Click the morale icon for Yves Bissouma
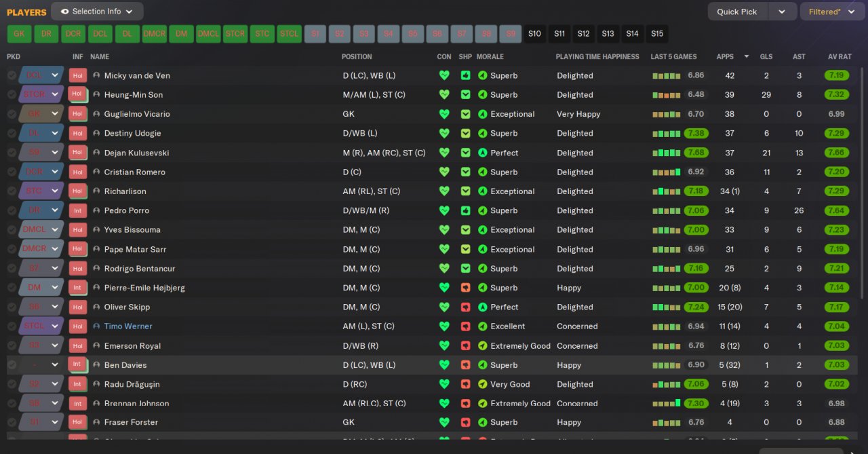The width and height of the screenshot is (868, 454). (482, 230)
